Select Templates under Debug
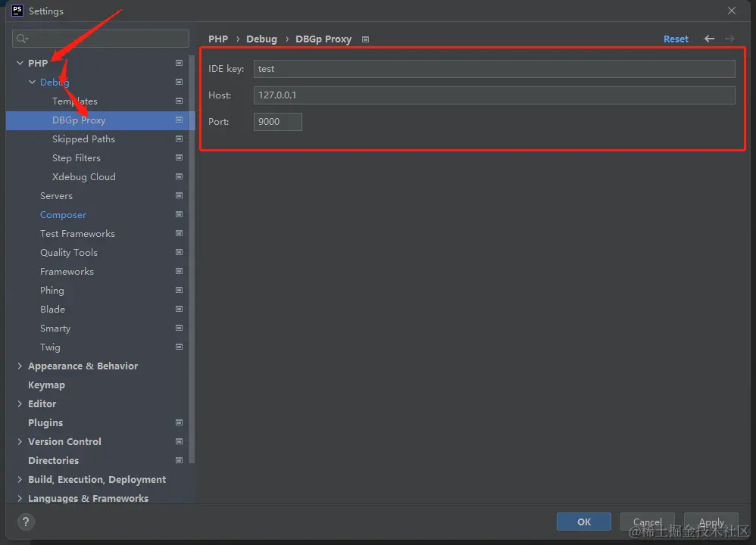This screenshot has height=545, width=756. click(75, 101)
